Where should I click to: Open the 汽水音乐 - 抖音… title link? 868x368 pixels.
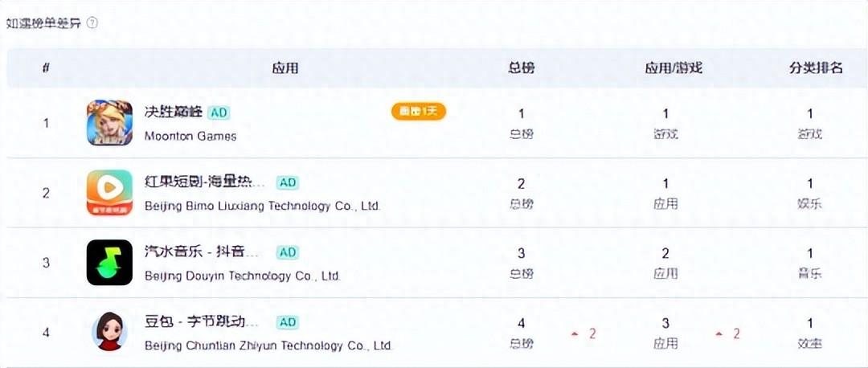click(203, 252)
